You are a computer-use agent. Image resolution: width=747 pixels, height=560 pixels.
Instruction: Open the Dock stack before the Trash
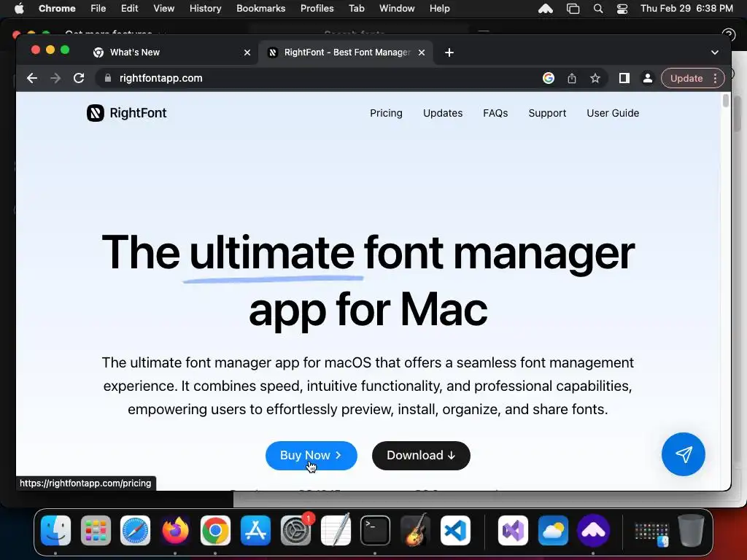(651, 532)
